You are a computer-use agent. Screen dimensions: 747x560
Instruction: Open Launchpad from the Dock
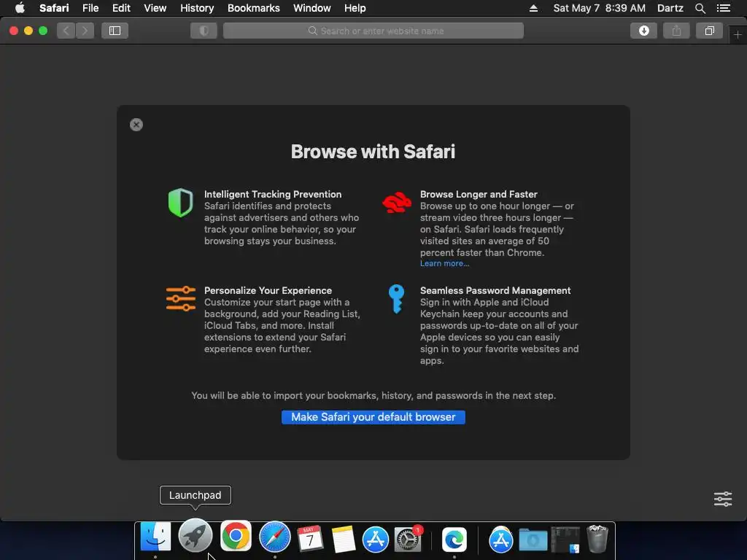[196, 536]
